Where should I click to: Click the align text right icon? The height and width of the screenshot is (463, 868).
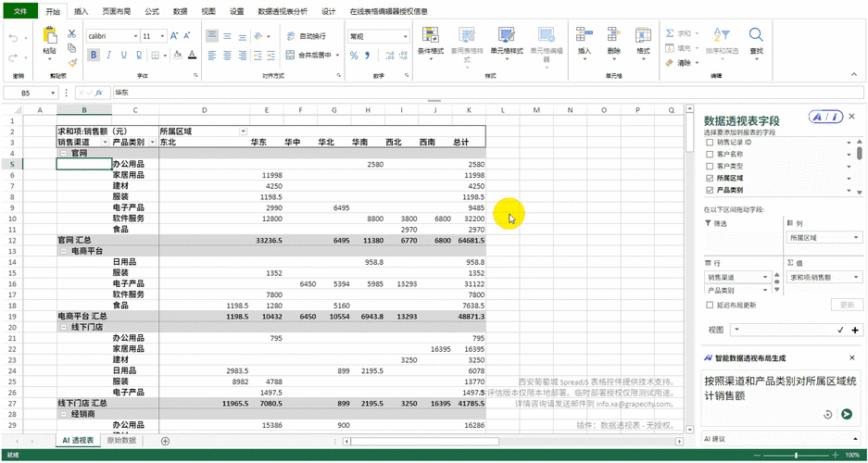242,56
